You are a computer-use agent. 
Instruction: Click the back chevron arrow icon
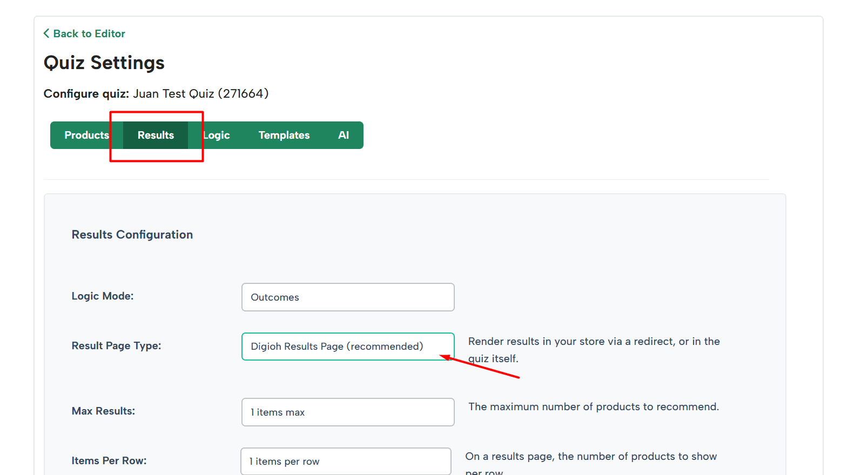tap(46, 33)
